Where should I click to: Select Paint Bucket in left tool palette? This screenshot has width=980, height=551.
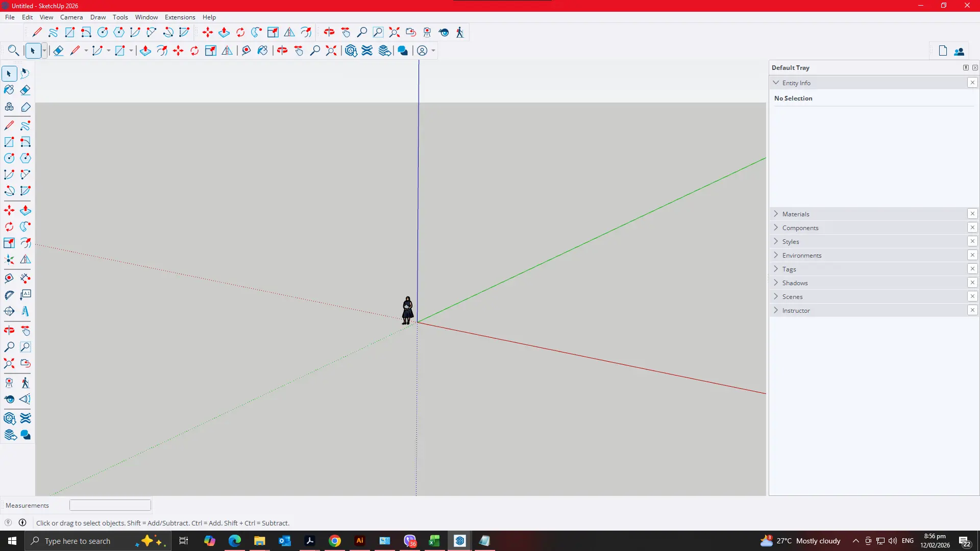(x=9, y=90)
